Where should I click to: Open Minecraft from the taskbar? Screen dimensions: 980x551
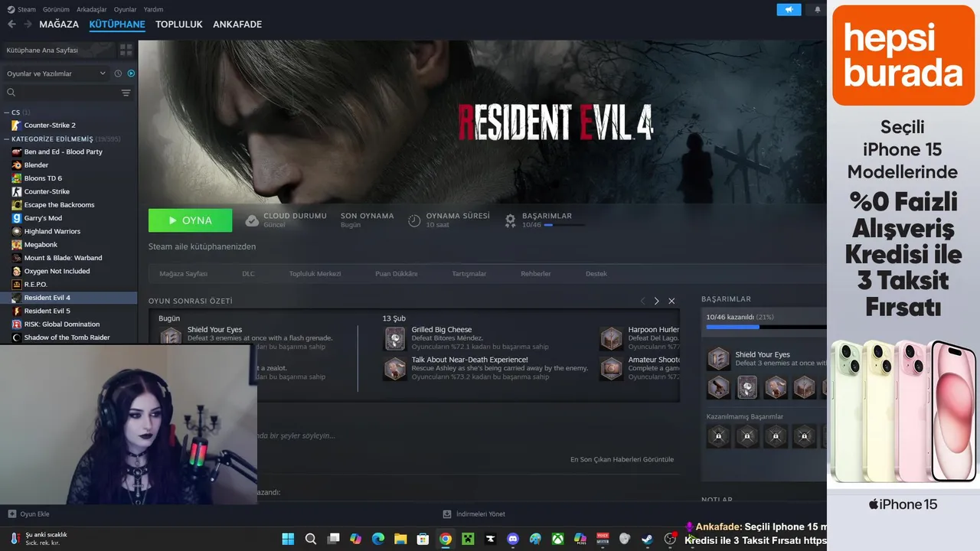[x=468, y=539]
